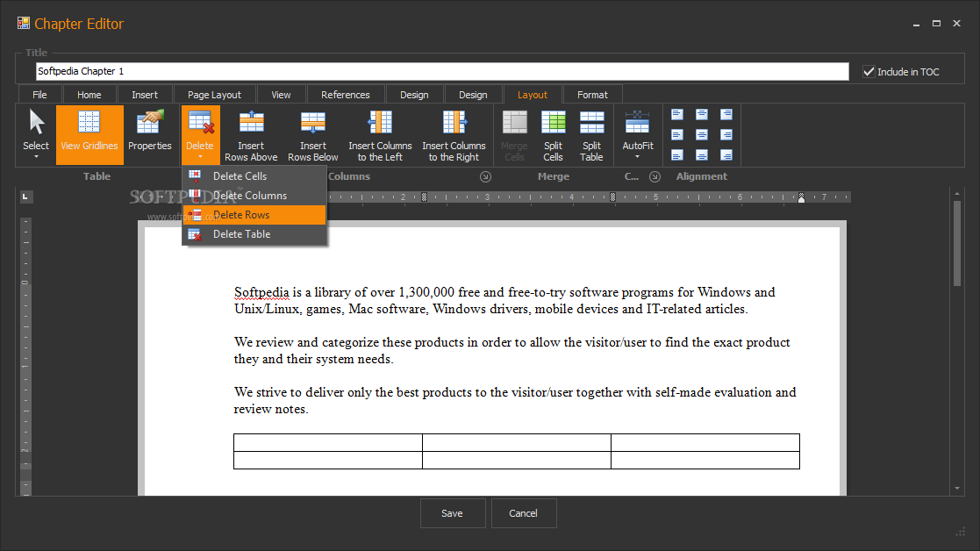
Task: Choose Delete Cells from the menu
Action: (x=254, y=176)
